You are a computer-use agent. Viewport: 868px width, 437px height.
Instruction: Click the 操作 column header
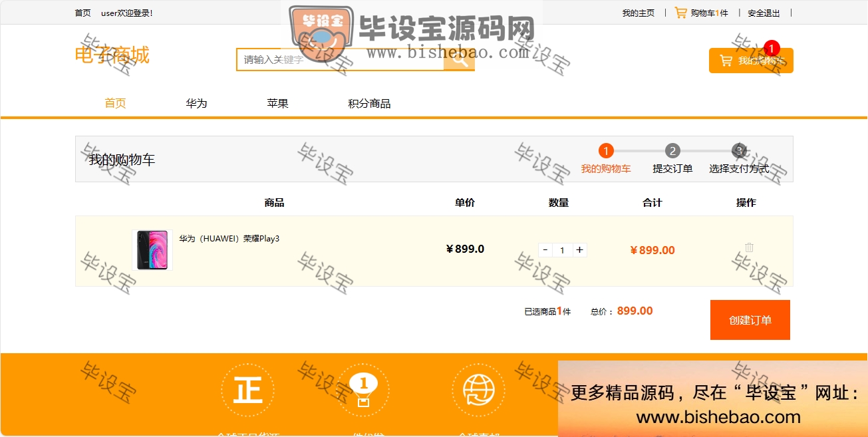746,203
